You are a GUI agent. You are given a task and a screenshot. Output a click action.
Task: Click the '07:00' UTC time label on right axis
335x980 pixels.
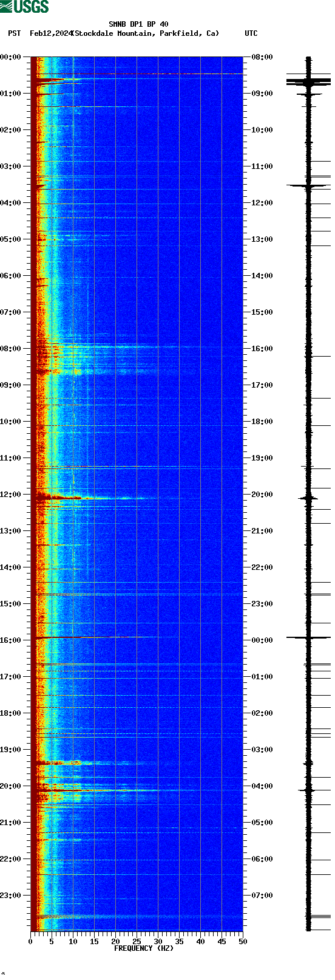pos(262,896)
